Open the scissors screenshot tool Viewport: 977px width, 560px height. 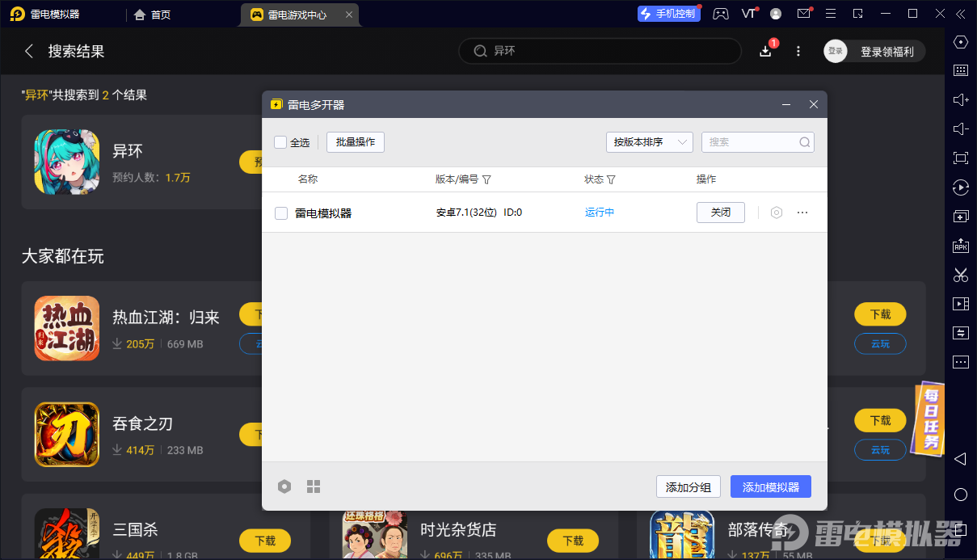960,275
